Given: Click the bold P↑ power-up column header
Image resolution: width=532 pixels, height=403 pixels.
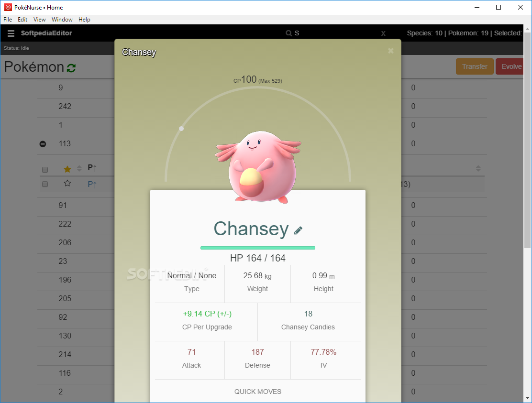Looking at the screenshot, I should coord(92,168).
